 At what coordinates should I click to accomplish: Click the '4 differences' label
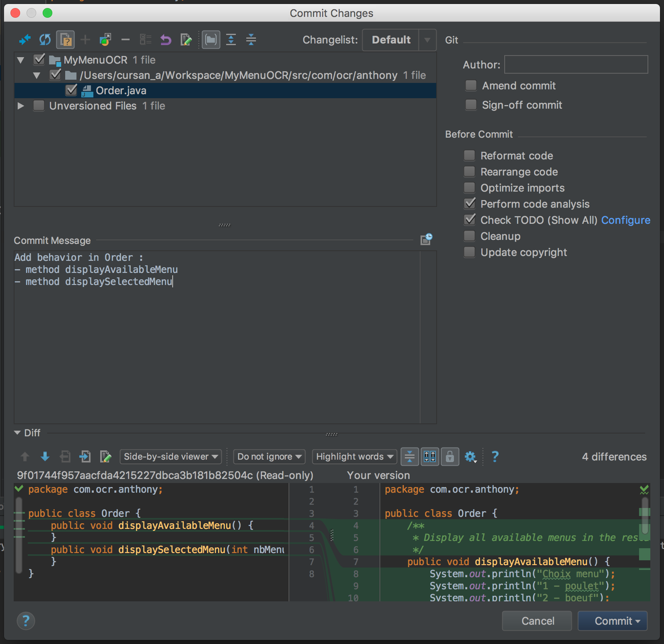pyautogui.click(x=614, y=457)
